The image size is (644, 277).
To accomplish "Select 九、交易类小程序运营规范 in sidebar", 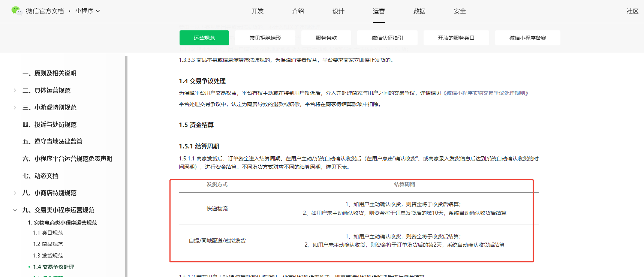I will pos(58,210).
